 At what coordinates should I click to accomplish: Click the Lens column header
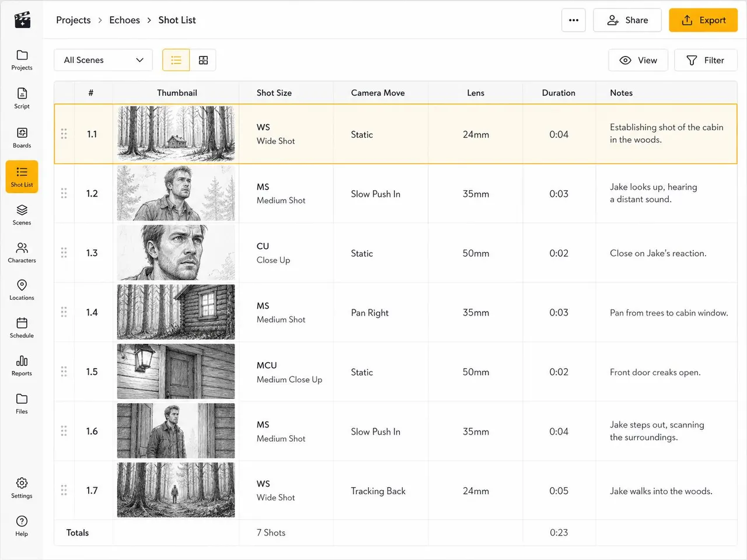click(x=476, y=93)
